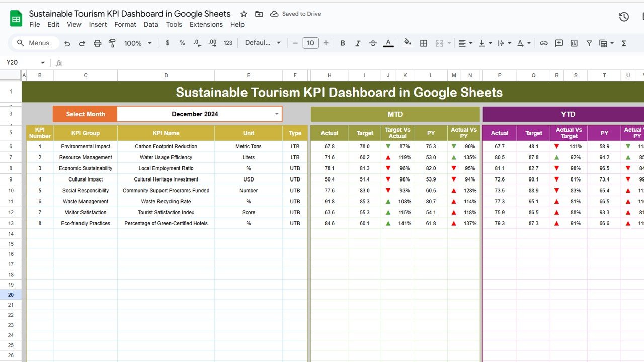The height and width of the screenshot is (362, 644).
Task: Click the insert link icon
Action: [x=544, y=43]
